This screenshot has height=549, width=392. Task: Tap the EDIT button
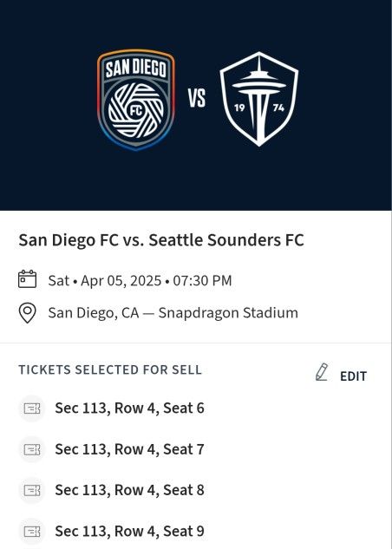click(353, 376)
